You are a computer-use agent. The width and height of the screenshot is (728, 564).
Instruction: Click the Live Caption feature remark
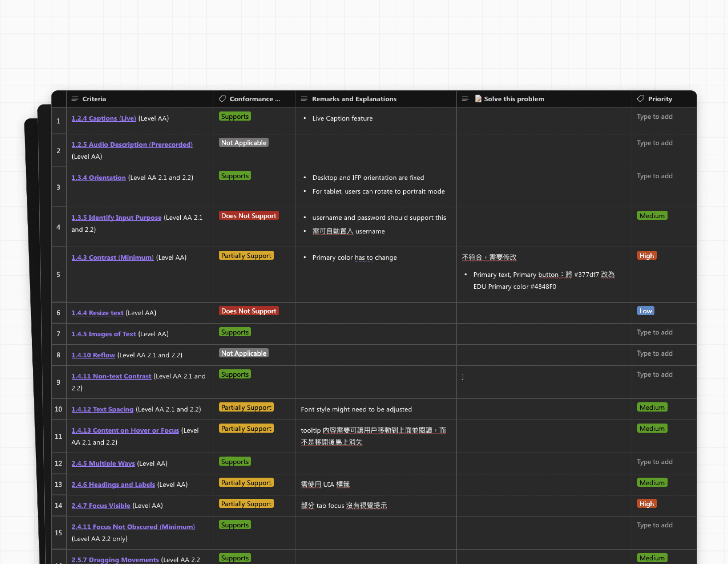point(342,118)
